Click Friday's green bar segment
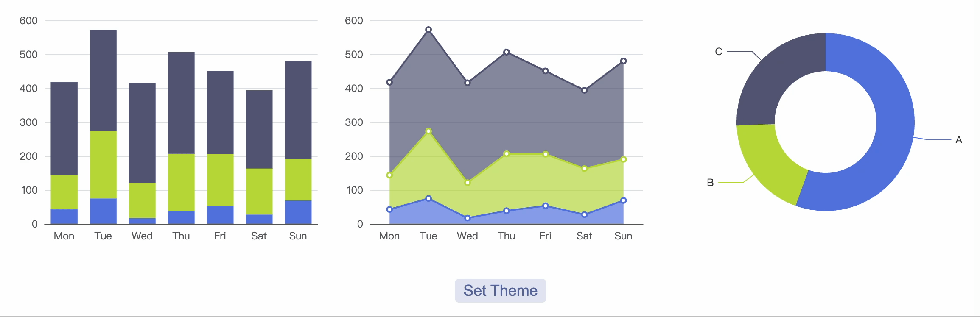Screen dimensions: 980x317 coord(220,180)
